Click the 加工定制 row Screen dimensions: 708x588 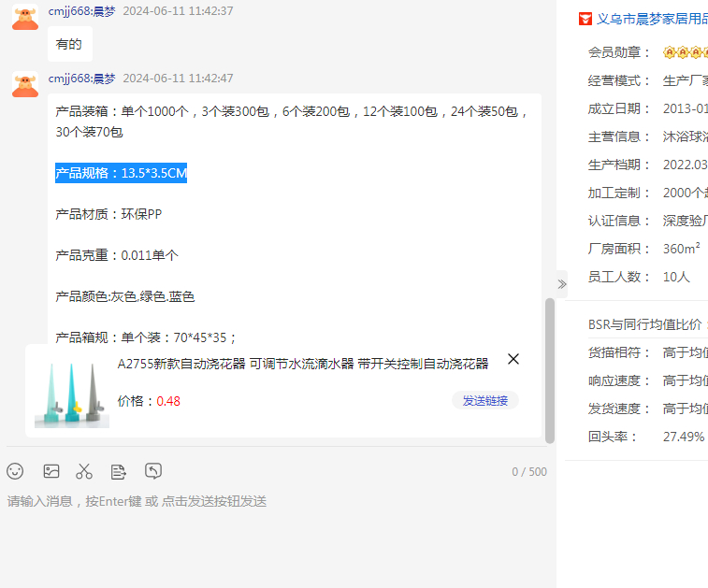[648, 193]
